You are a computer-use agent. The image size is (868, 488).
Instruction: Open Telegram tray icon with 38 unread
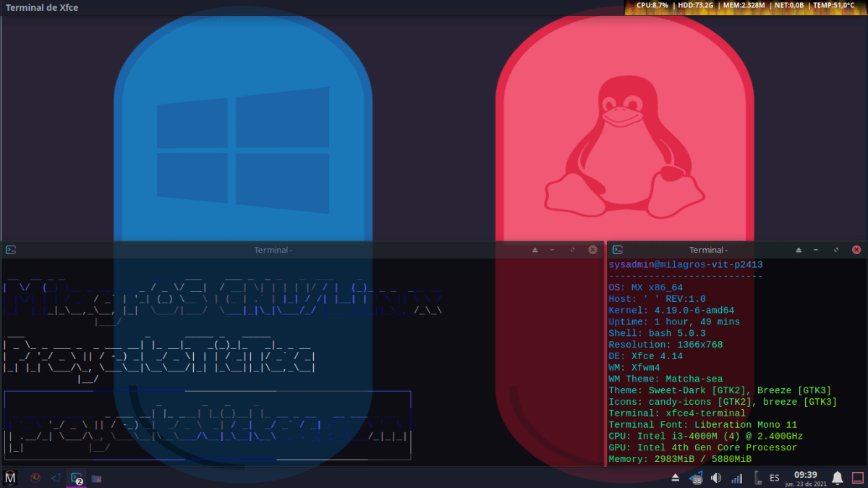click(696, 478)
